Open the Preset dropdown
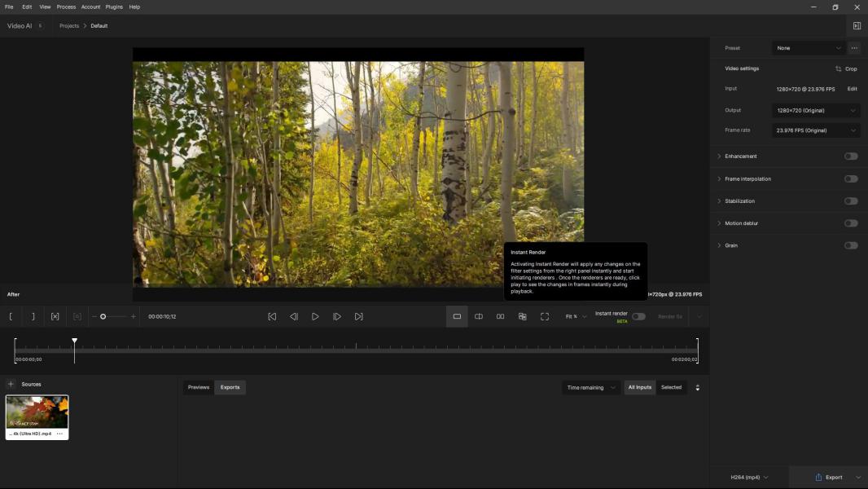Viewport: 868px width, 489px height. pos(809,48)
